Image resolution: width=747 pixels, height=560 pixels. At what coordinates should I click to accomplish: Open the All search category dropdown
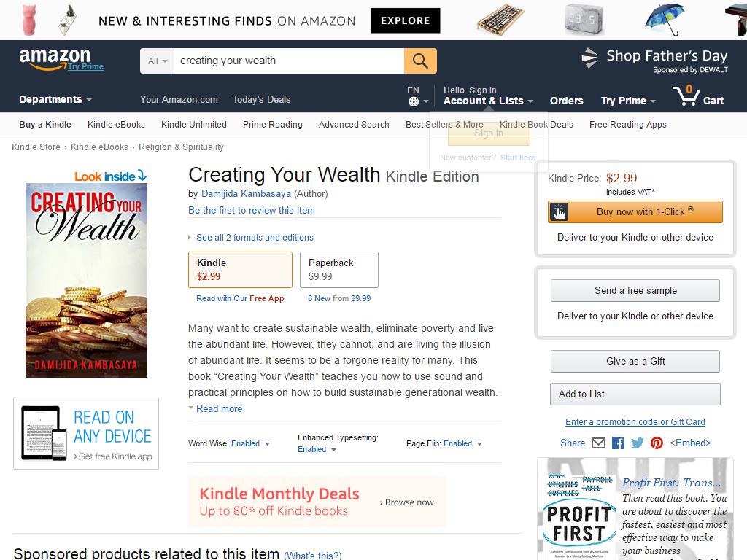coord(158,61)
